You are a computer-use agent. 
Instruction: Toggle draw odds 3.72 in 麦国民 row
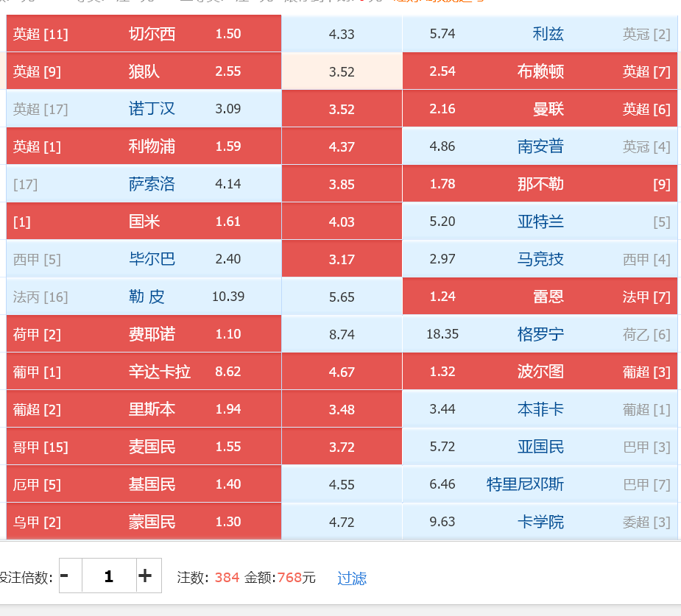pos(342,447)
